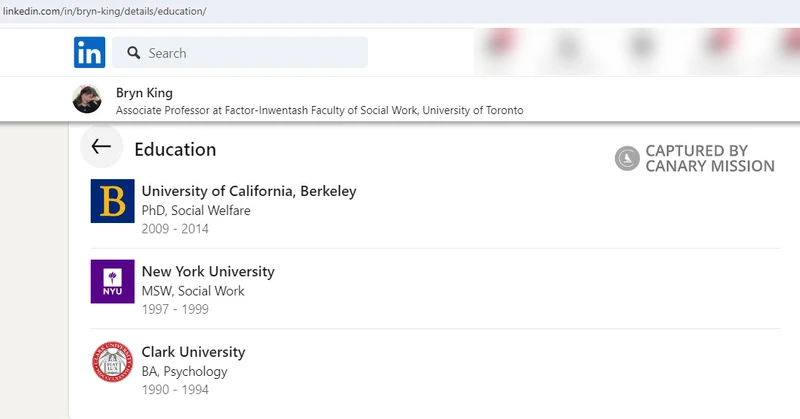
Task: Click the search magnifier icon
Action: (132, 53)
